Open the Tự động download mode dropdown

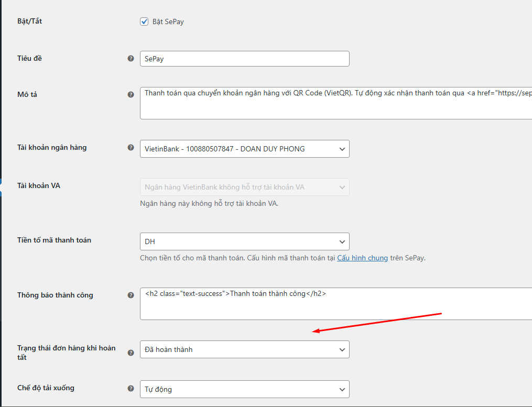point(245,389)
